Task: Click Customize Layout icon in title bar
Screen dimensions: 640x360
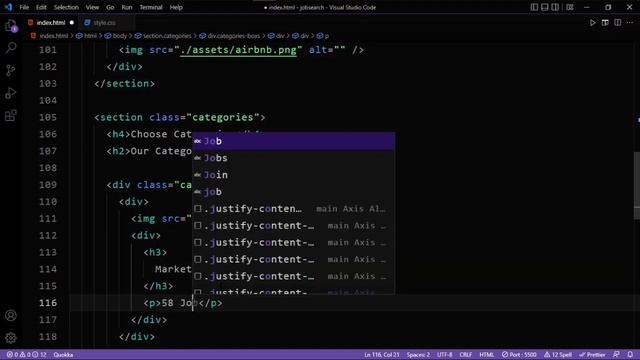Action: pyautogui.click(x=570, y=7)
